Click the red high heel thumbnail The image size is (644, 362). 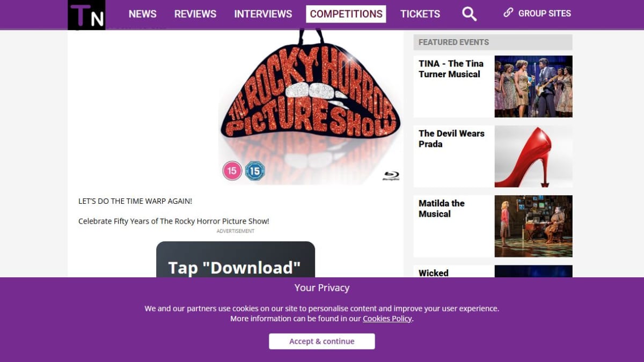point(533,157)
